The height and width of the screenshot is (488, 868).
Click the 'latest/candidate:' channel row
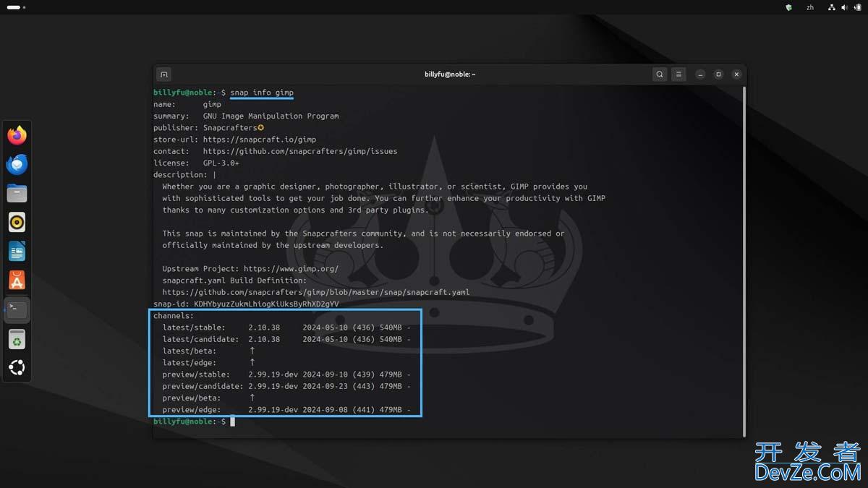click(x=286, y=339)
